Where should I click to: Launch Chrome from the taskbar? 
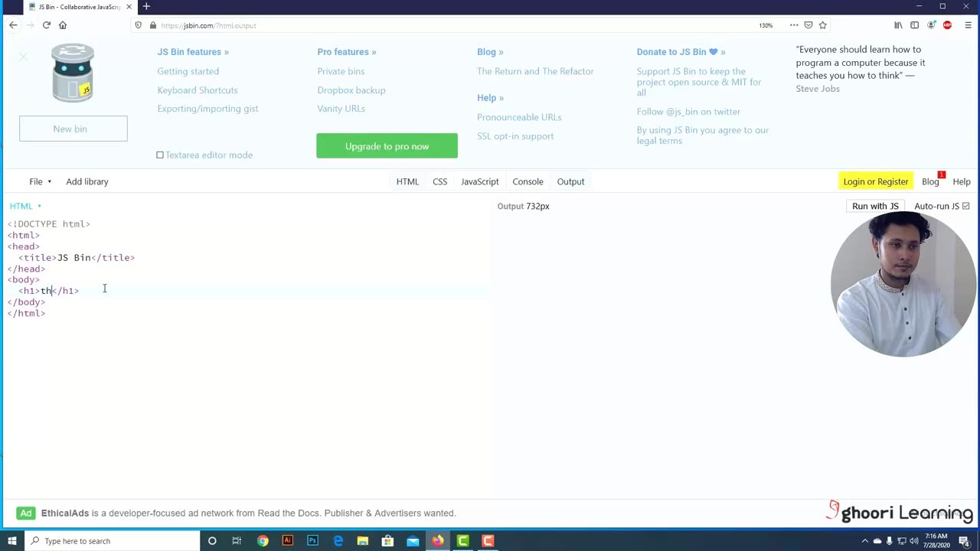coord(263,541)
